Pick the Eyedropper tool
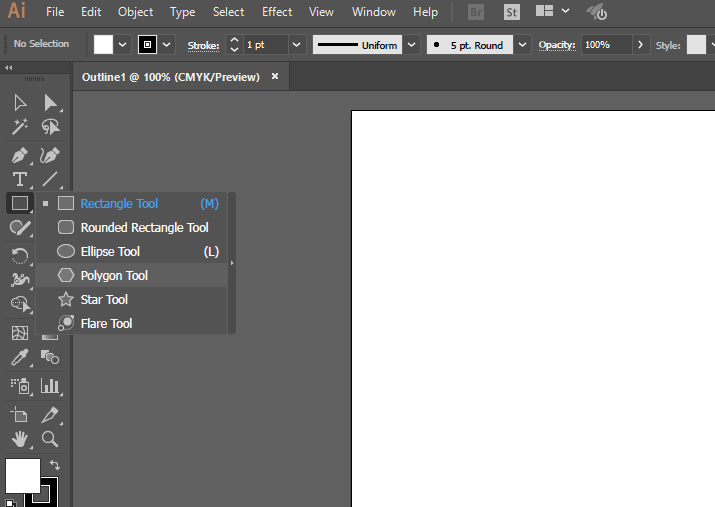This screenshot has width=715, height=507. (19, 358)
